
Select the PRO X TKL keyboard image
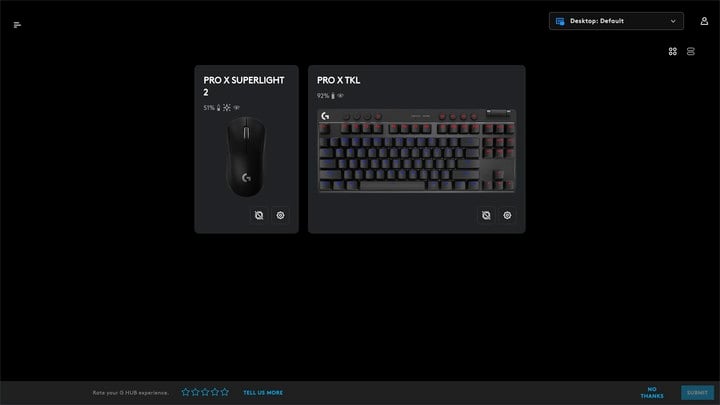(416, 151)
